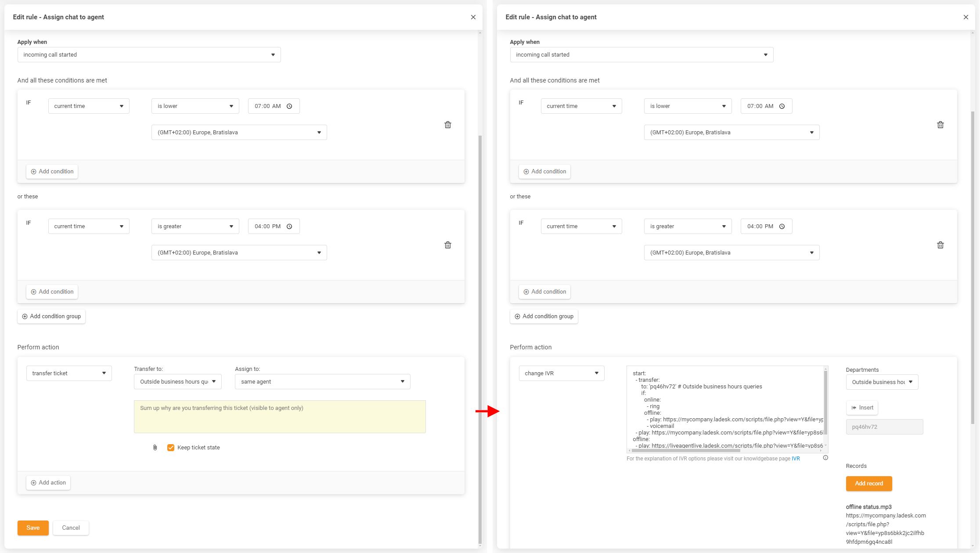
Task: Click the attachment paperclip icon
Action: tap(155, 448)
